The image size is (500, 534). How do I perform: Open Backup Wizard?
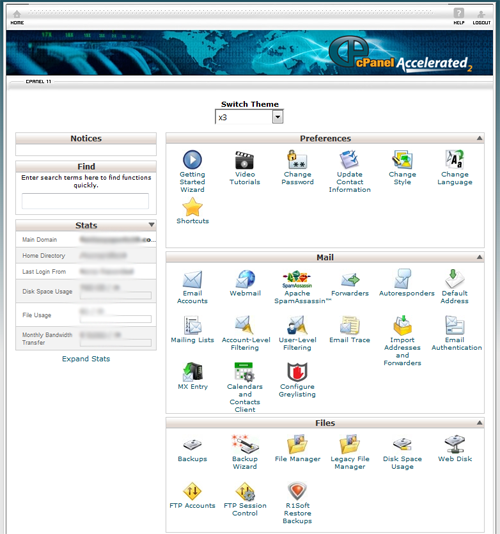click(x=245, y=452)
